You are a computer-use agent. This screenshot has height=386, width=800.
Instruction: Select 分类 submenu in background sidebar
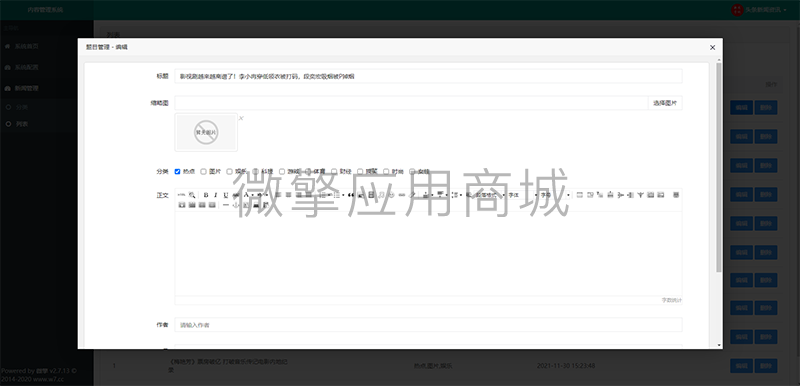(21, 108)
